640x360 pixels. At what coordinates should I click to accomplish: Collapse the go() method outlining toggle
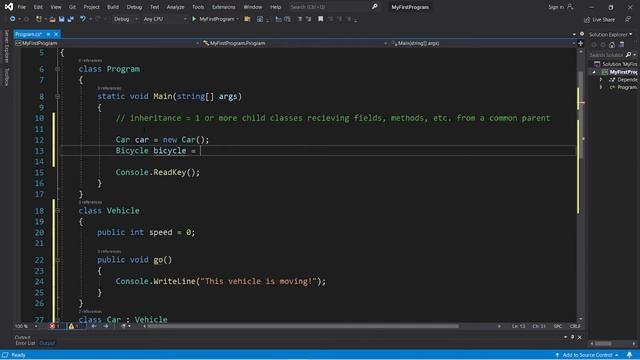pyautogui.click(x=58, y=260)
